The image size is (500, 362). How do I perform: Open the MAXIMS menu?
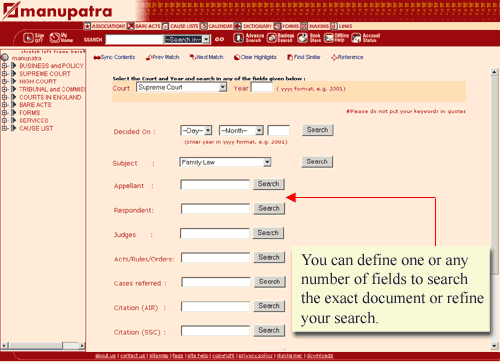315,26
